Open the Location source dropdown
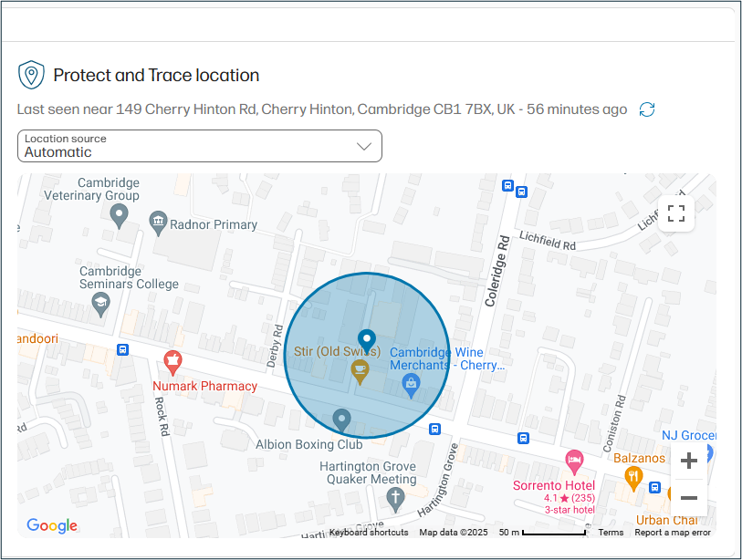The height and width of the screenshot is (560, 742). [199, 145]
